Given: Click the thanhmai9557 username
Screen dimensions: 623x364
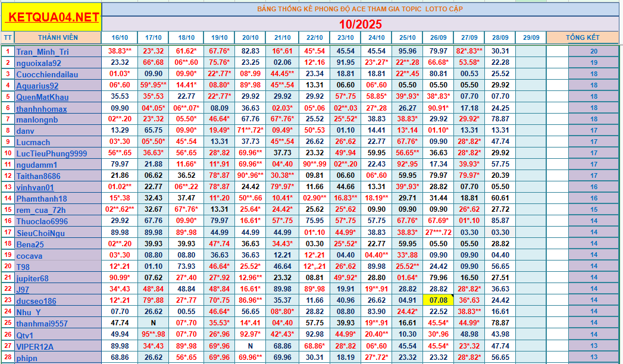Looking at the screenshot, I should (x=42, y=324).
